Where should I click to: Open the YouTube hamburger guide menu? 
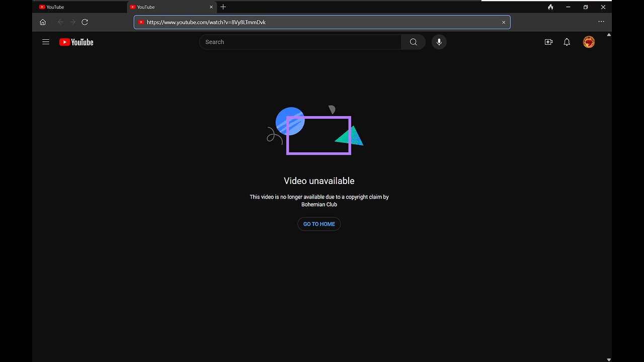[46, 42]
